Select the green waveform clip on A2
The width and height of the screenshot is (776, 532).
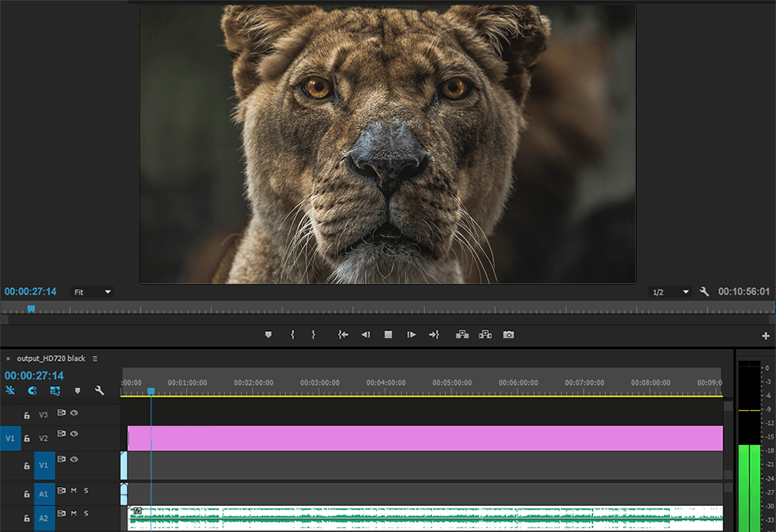(425, 518)
